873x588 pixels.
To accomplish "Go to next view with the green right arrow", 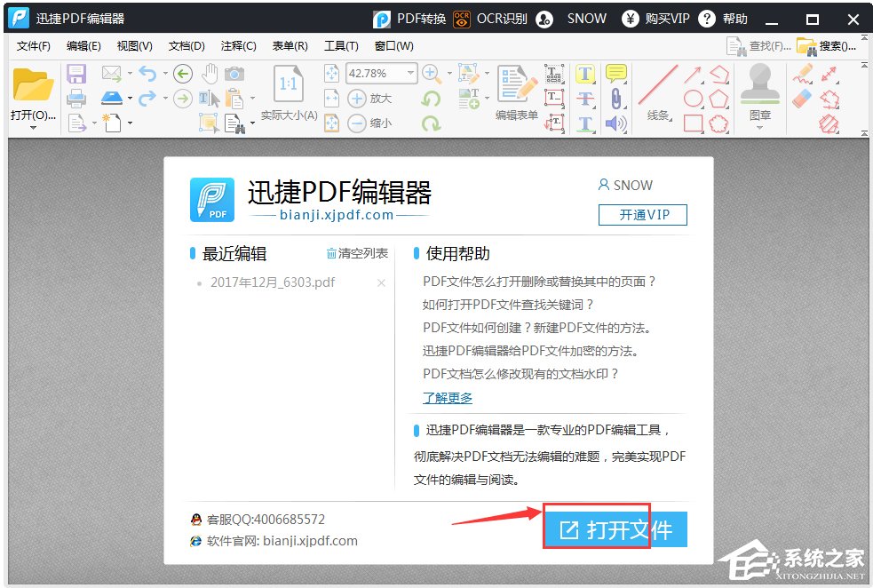I will [183, 99].
